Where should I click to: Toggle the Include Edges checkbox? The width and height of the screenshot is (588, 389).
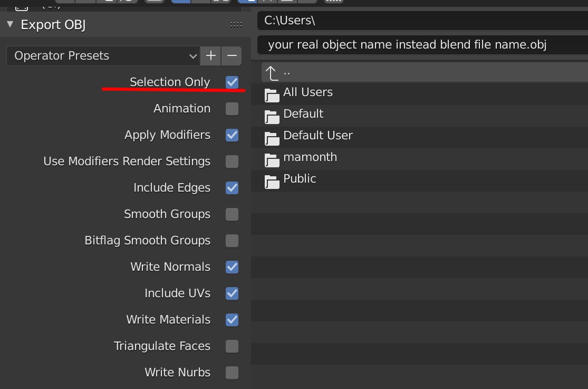click(232, 188)
